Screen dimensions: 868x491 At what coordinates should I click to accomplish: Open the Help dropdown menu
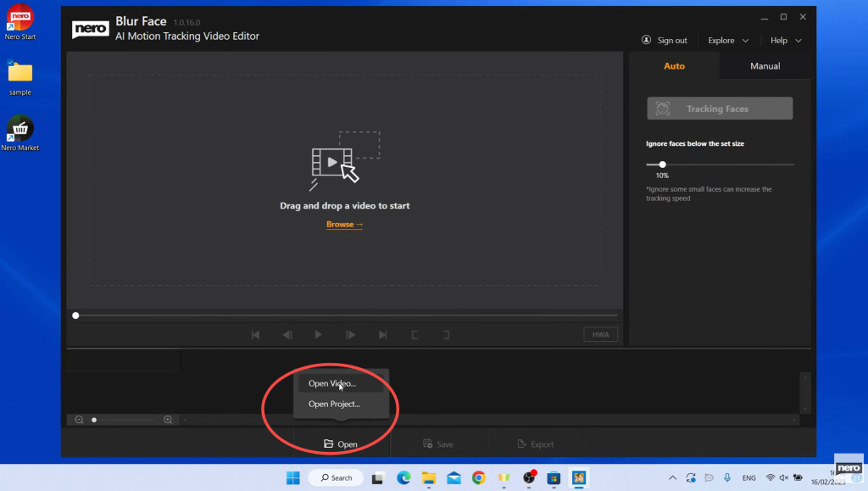coord(786,41)
